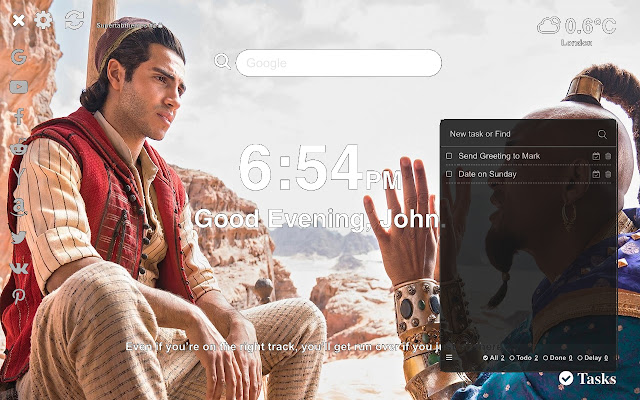
Task: Delete Send Greeting to Mark with trash icon
Action: point(608,156)
